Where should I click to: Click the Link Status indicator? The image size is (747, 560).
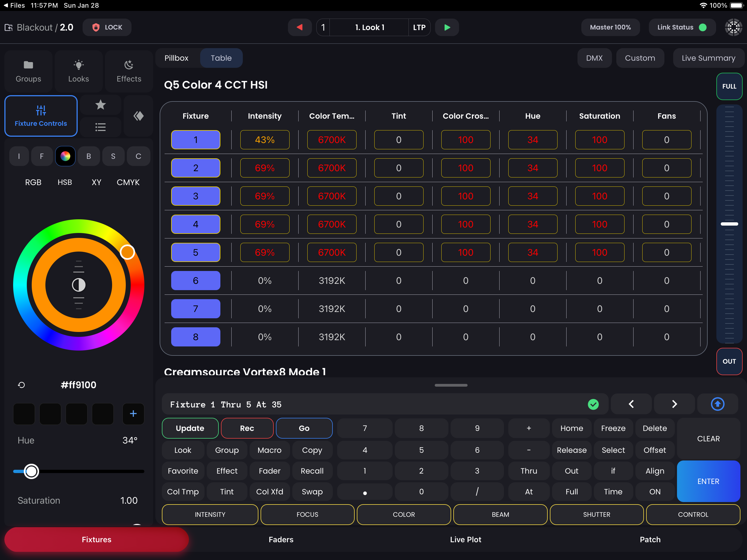click(x=682, y=27)
